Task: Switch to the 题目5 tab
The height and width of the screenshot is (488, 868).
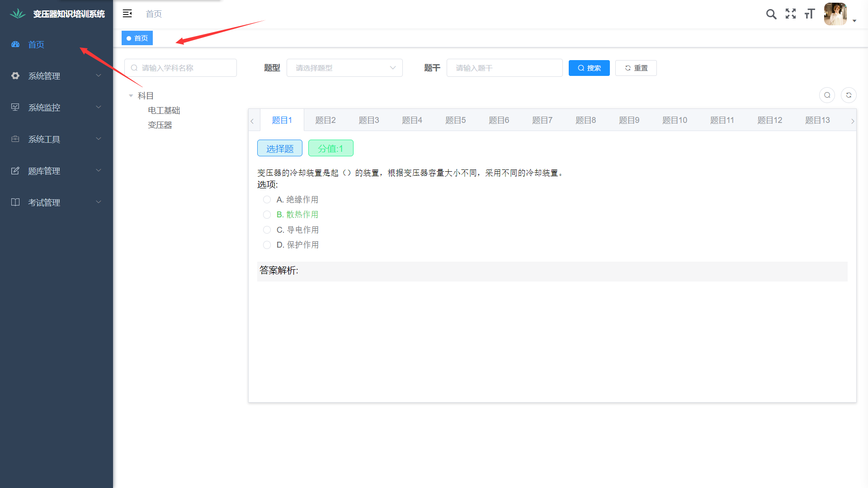Action: point(455,120)
